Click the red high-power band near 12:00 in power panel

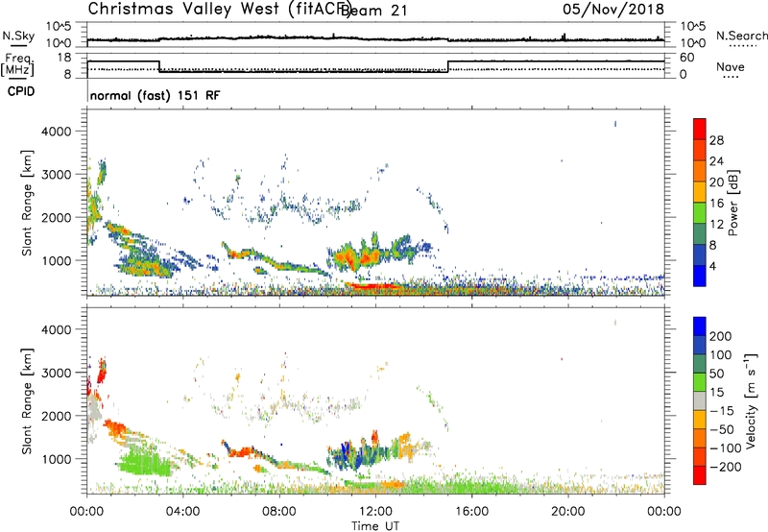click(374, 285)
